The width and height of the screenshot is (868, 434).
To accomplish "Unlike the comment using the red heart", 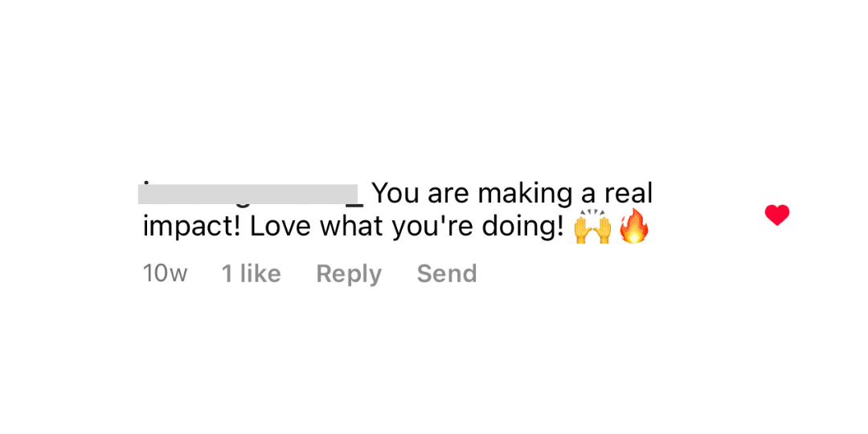I will pos(776,215).
